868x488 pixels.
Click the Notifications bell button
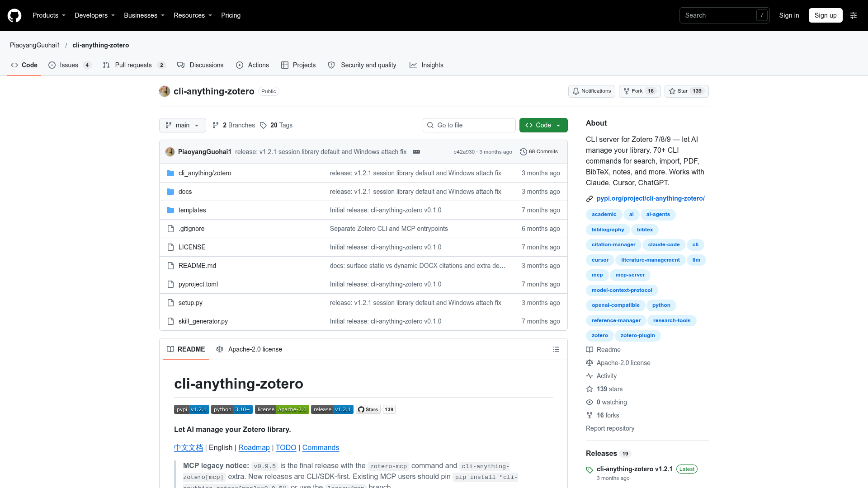(x=591, y=91)
